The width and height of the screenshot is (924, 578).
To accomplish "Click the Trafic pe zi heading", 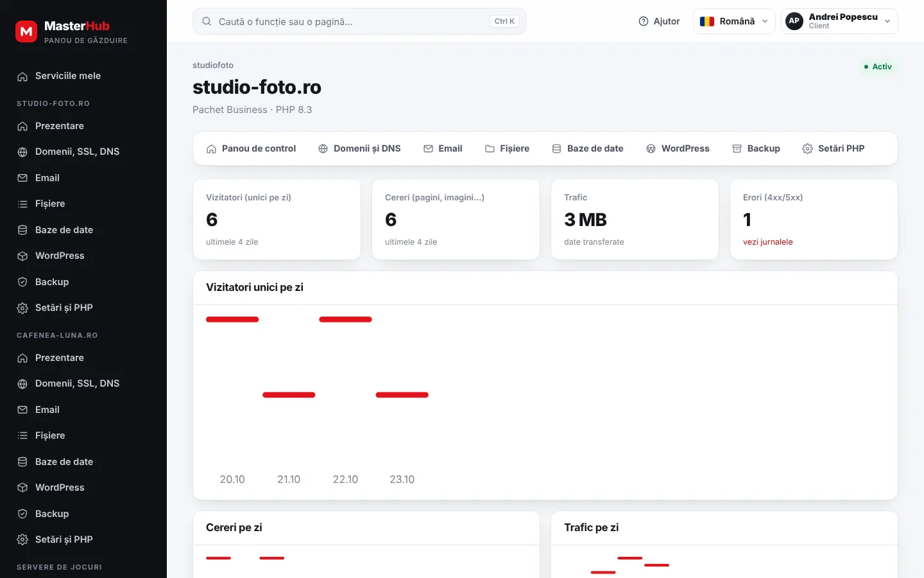I will coord(591,527).
